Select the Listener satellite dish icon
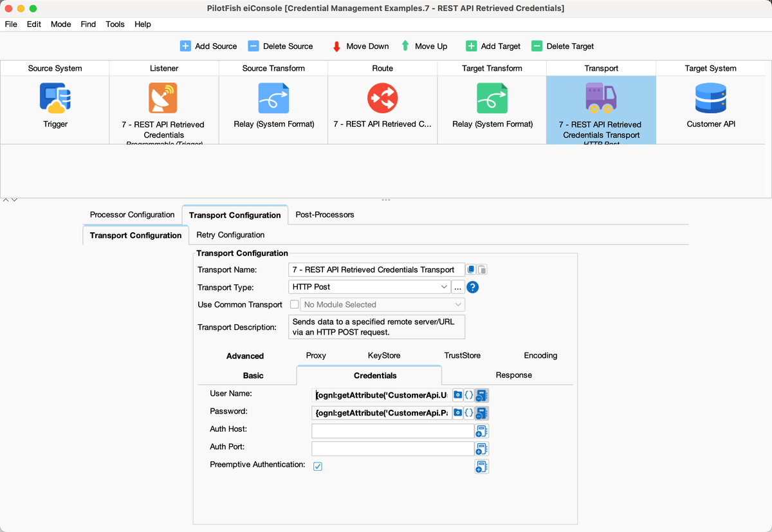 click(163, 98)
